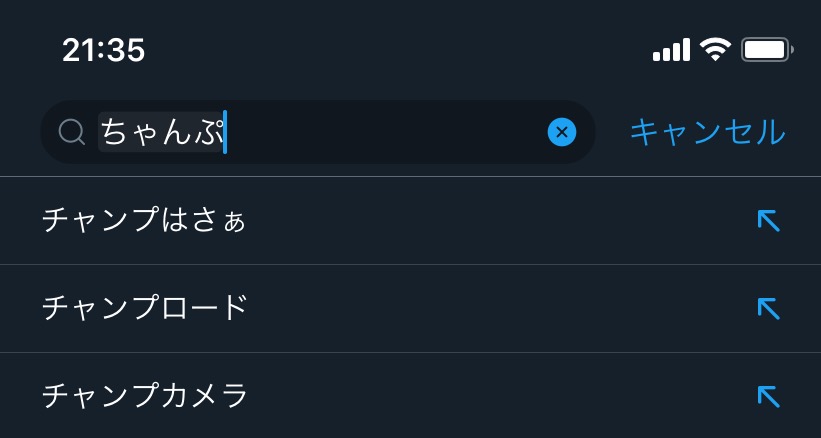Tap the arrow icon beside チャンプカメラ
The image size is (821, 438).
click(768, 397)
